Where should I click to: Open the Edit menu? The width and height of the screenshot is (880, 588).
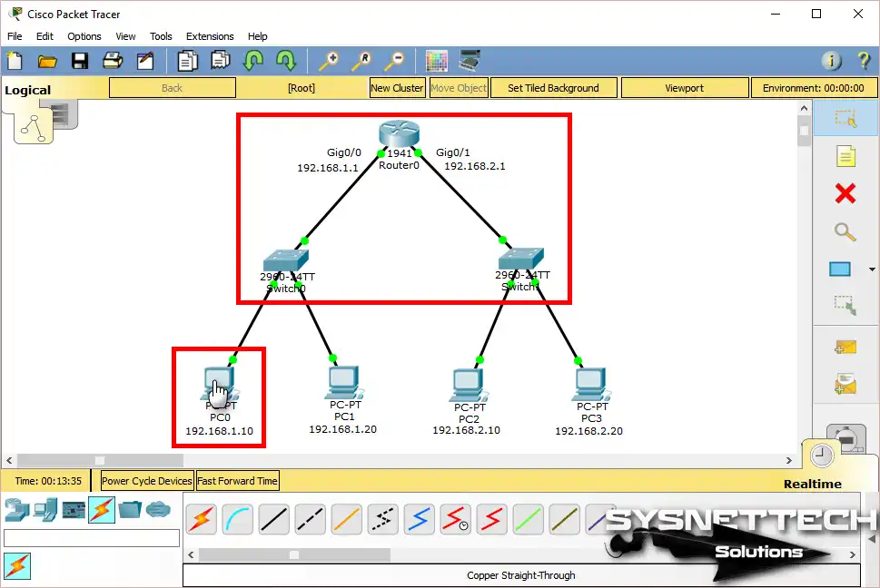(44, 36)
